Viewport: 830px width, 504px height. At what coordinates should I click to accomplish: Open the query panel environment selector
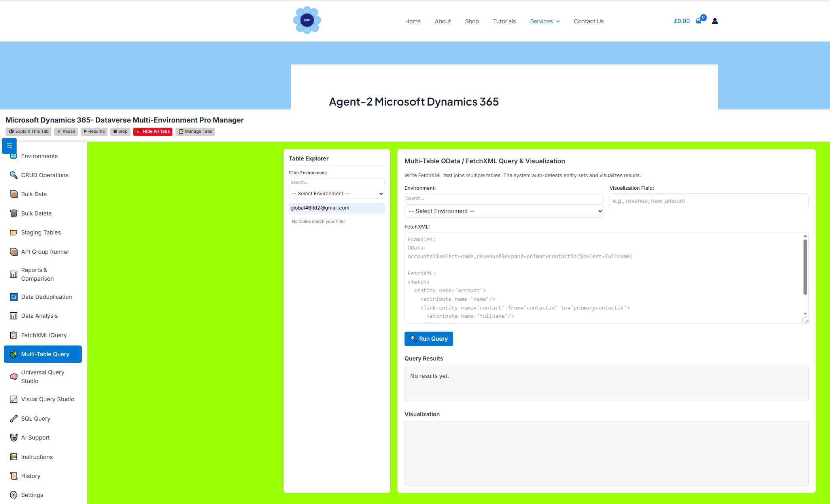[504, 211]
